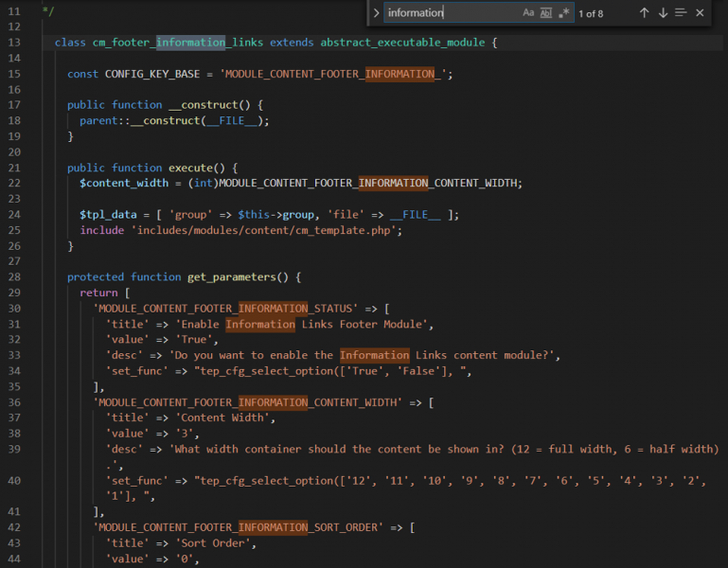The width and height of the screenshot is (728, 568).
Task: Expand the replace field chevron
Action: pos(376,13)
